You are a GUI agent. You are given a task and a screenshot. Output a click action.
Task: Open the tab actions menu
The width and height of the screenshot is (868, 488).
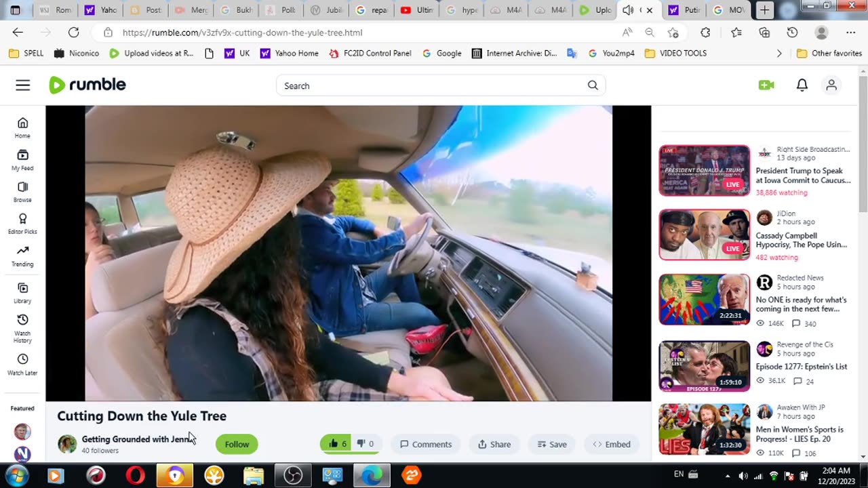[16, 10]
